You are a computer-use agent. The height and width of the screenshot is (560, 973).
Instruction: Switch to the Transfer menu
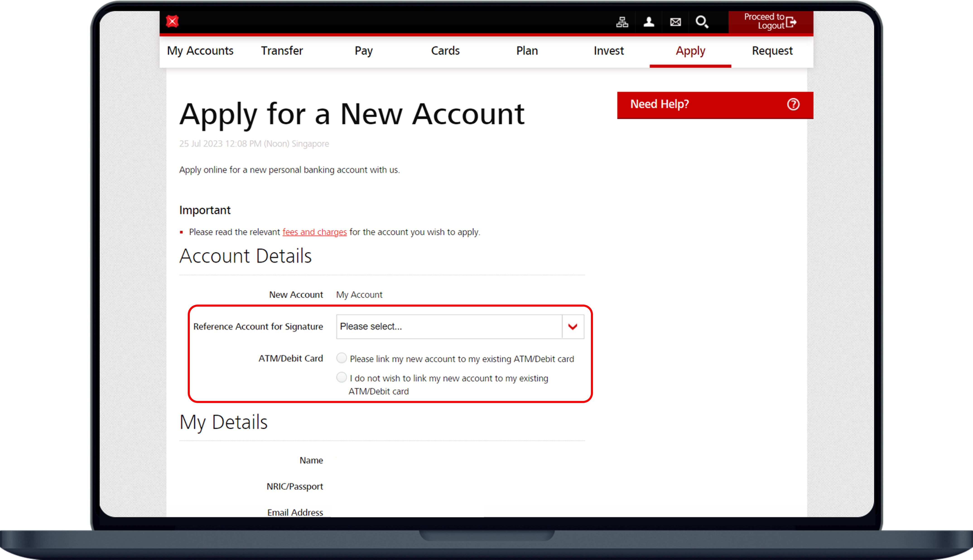pyautogui.click(x=282, y=51)
